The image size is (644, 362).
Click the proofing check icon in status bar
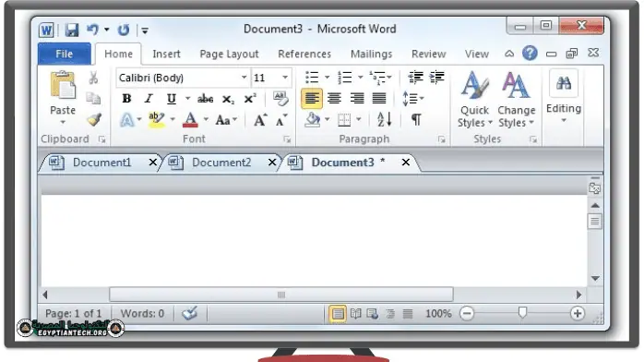(190, 313)
